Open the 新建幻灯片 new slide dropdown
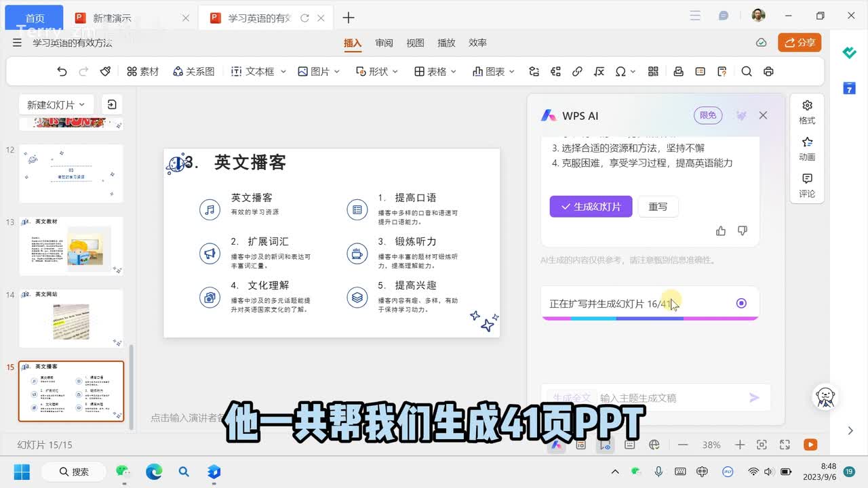The width and height of the screenshot is (868, 488). [56, 104]
